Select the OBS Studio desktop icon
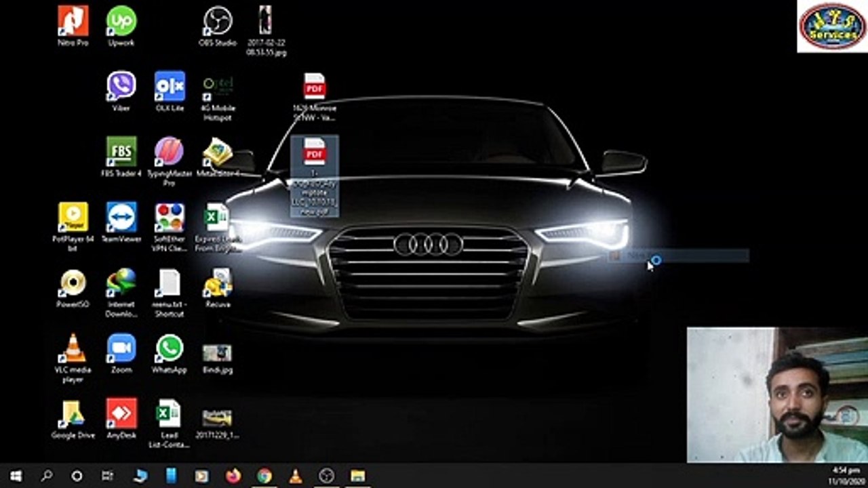Viewport: 868px width, 488px height. [218, 26]
